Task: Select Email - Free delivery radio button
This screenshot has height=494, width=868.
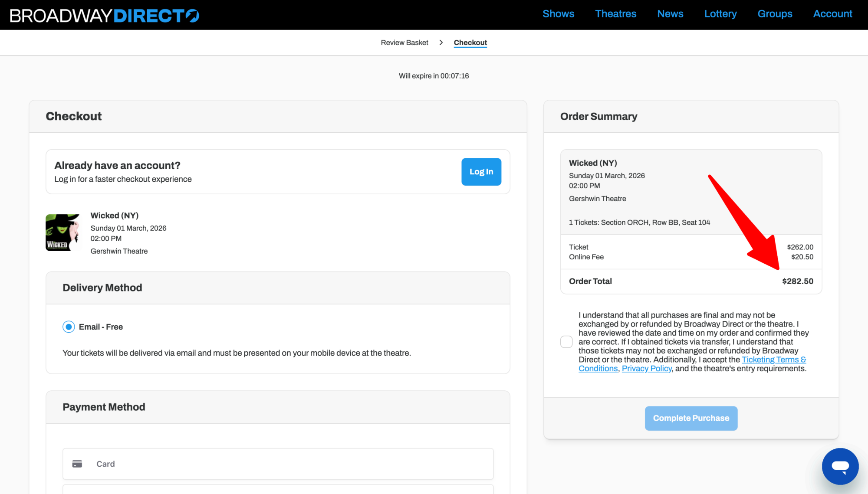Action: pos(69,327)
